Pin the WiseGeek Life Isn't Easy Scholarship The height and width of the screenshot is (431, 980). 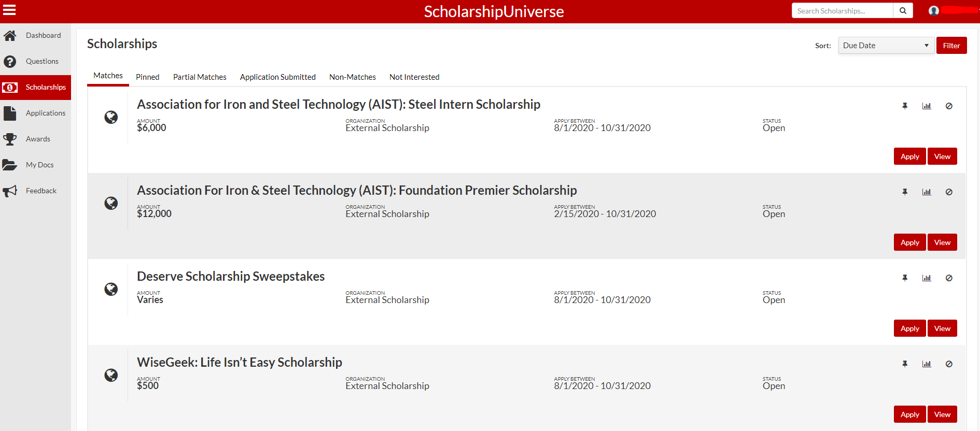905,364
